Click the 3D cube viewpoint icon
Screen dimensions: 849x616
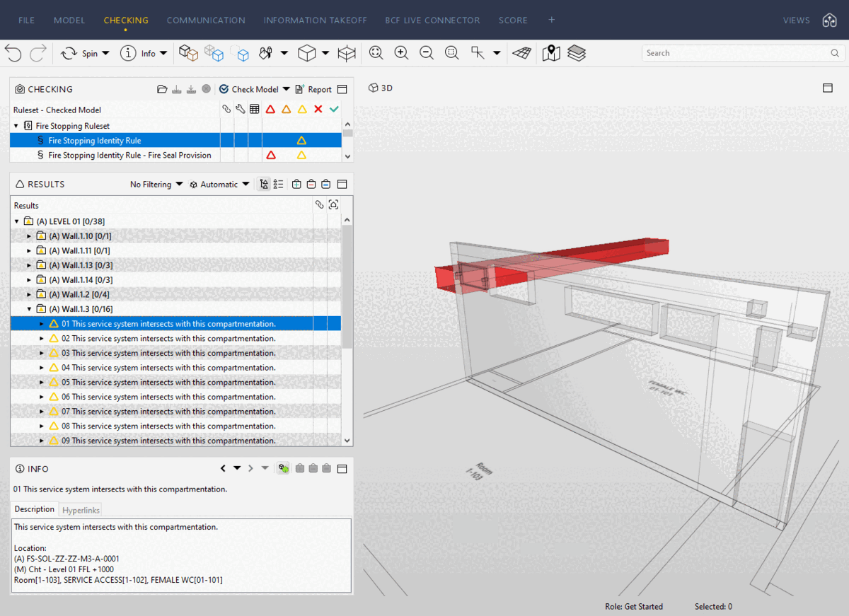tap(306, 53)
